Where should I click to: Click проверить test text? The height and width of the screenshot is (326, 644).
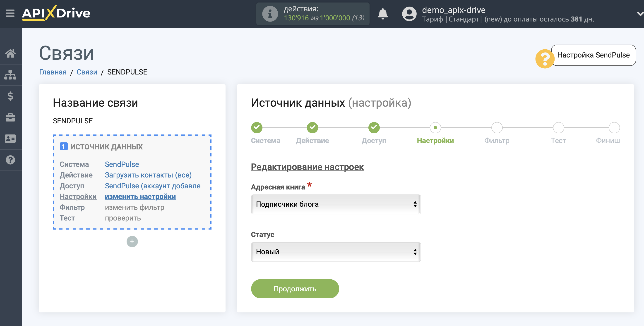click(x=123, y=218)
